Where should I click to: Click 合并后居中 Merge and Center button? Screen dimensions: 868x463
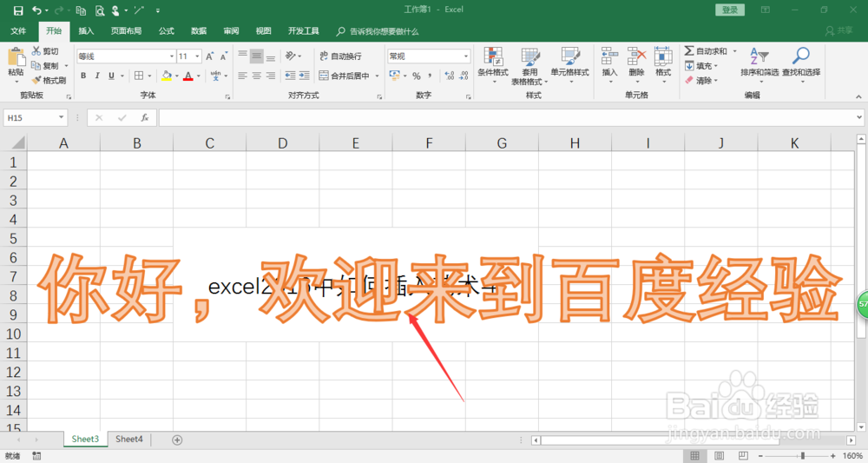pos(345,76)
